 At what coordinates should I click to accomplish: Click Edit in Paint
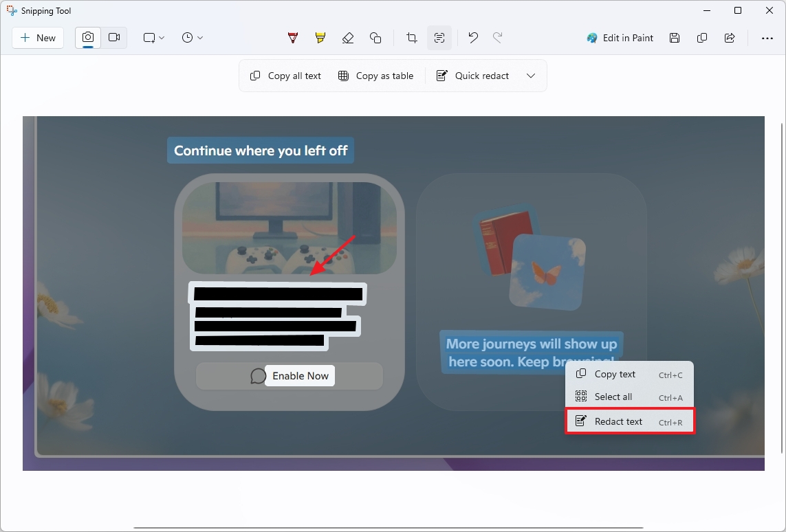tap(620, 38)
